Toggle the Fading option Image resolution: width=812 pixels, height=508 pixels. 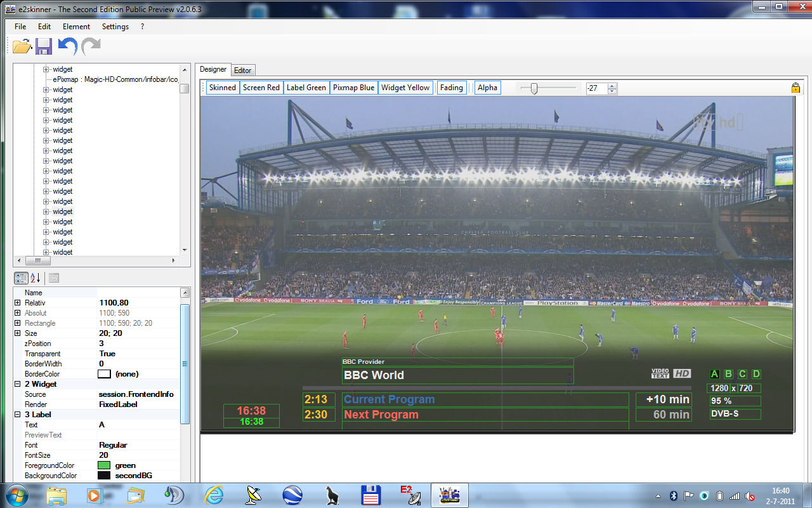coord(452,88)
